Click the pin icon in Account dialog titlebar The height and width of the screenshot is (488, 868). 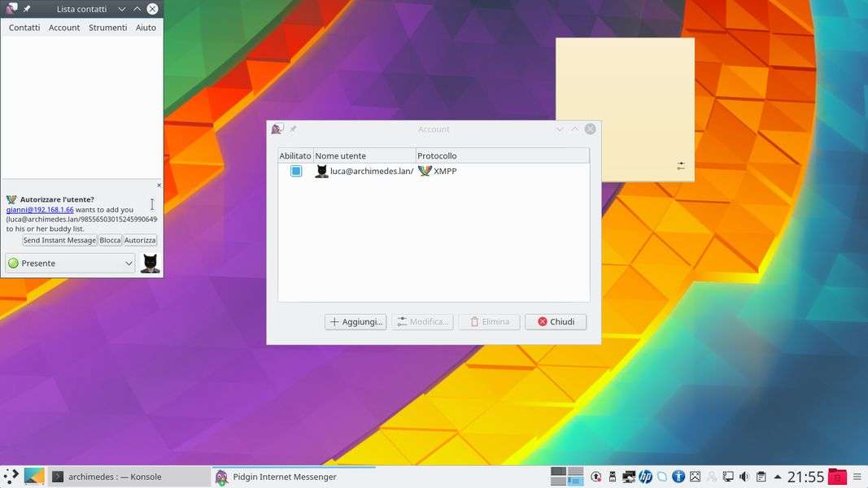pyautogui.click(x=293, y=129)
